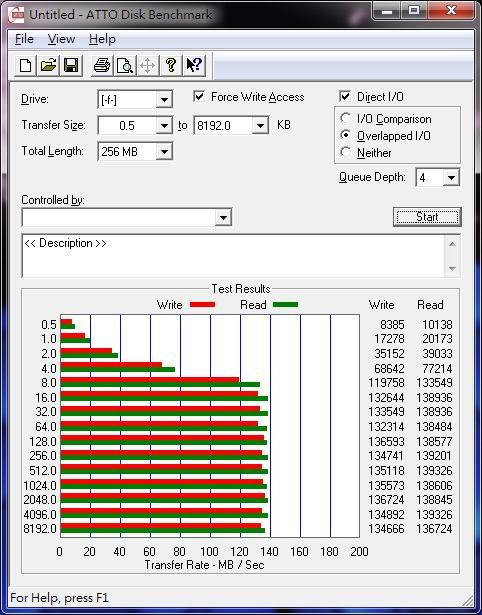Click inside the Description text field
This screenshot has height=615, width=482.
[233, 256]
